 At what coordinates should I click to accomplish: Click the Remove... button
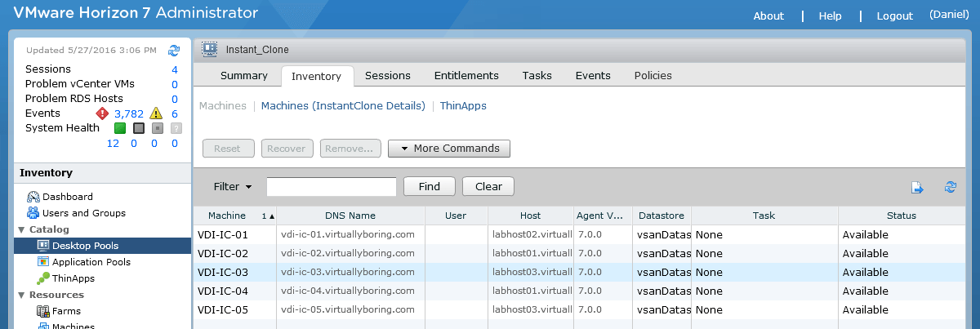click(x=351, y=149)
